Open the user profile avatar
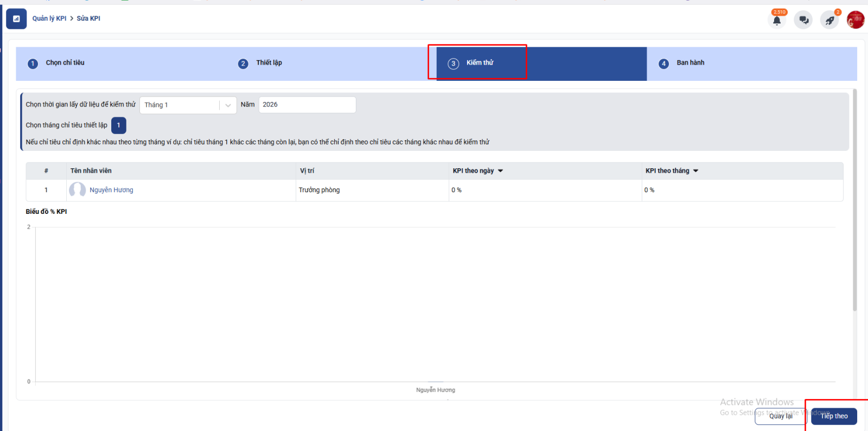 click(856, 20)
